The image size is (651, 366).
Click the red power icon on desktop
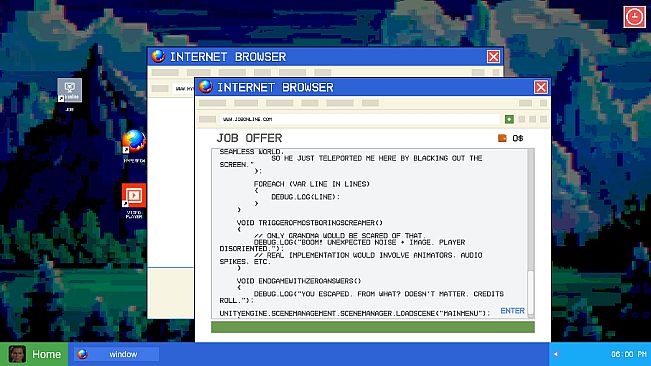(x=634, y=17)
